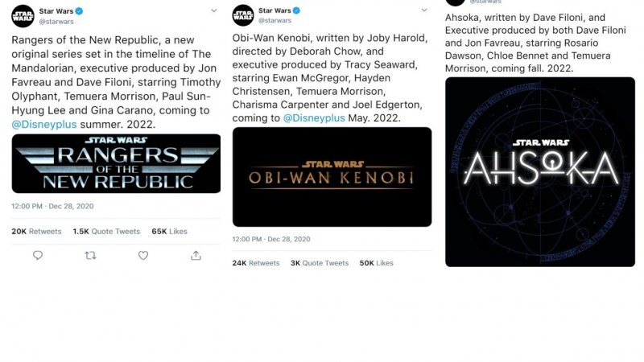View 50K Likes on Obi-Wan tweet
The width and height of the screenshot is (644, 362).
pos(376,263)
